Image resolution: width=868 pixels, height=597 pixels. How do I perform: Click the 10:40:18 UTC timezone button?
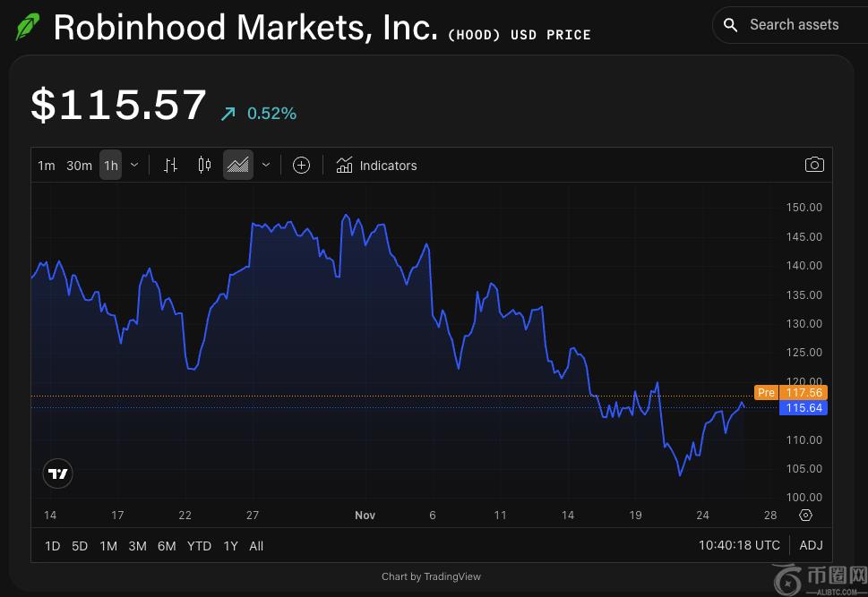(739, 545)
